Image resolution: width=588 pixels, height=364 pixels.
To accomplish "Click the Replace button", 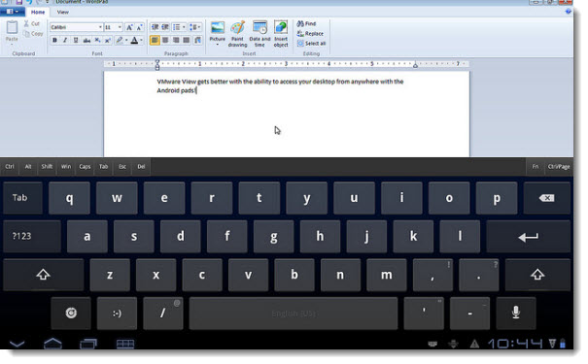I will [310, 33].
